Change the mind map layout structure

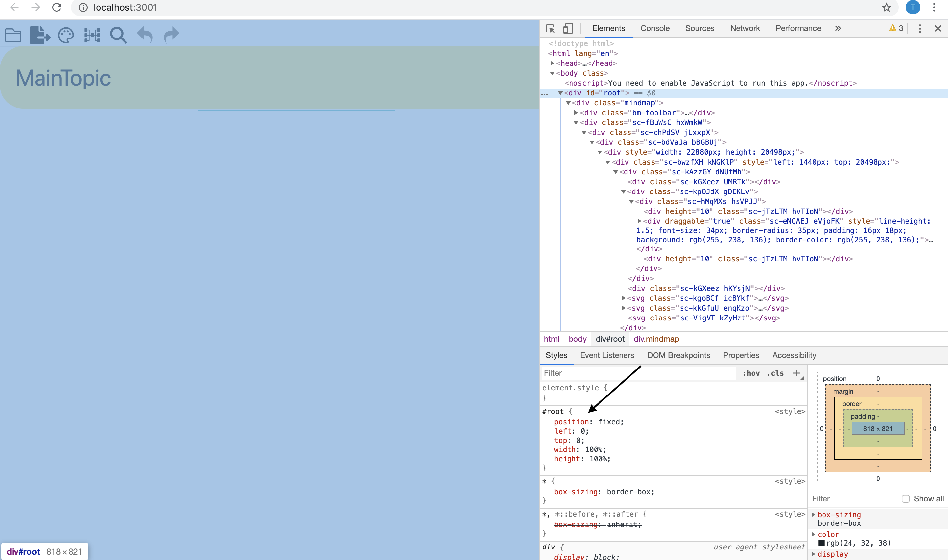[92, 35]
